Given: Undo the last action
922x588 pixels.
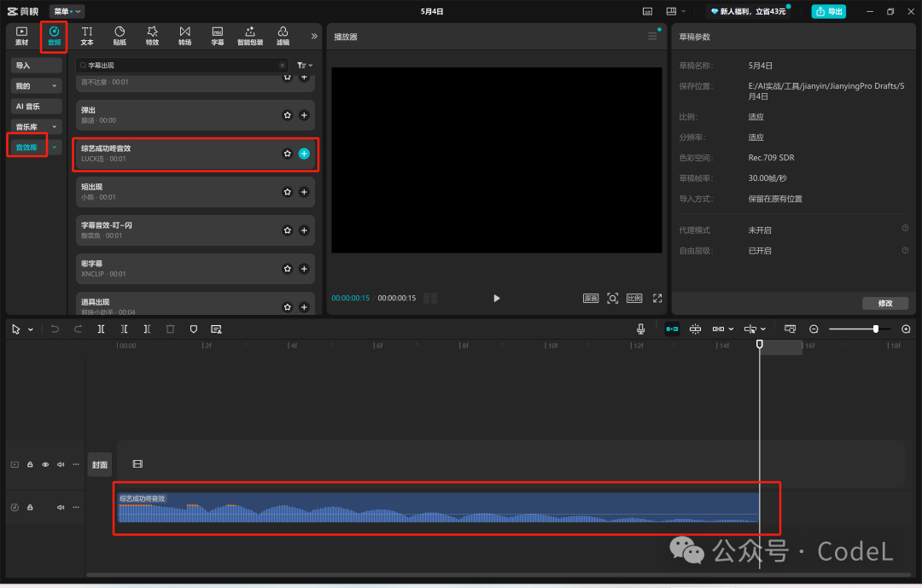Looking at the screenshot, I should pyautogui.click(x=55, y=329).
